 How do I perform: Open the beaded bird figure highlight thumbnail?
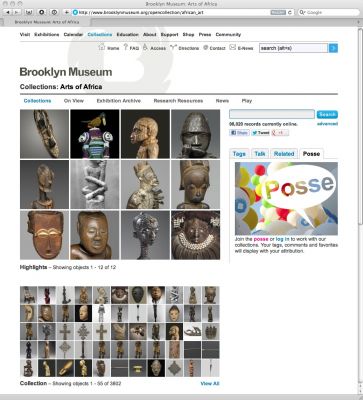coord(95,134)
